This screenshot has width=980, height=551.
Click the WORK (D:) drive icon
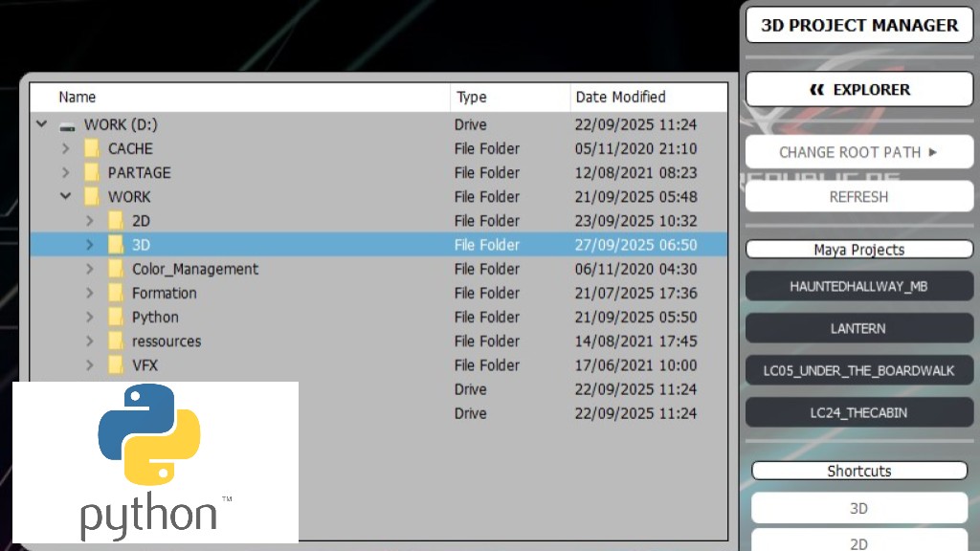click(66, 125)
